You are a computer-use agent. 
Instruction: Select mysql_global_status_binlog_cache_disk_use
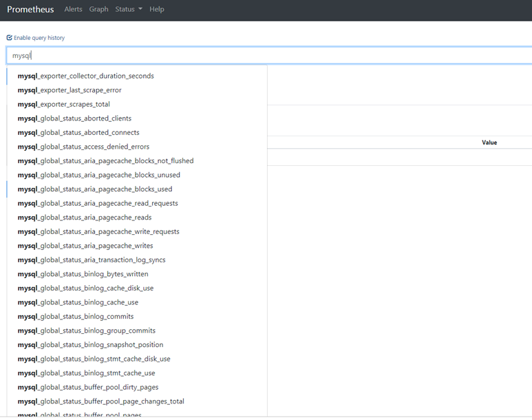(137, 288)
